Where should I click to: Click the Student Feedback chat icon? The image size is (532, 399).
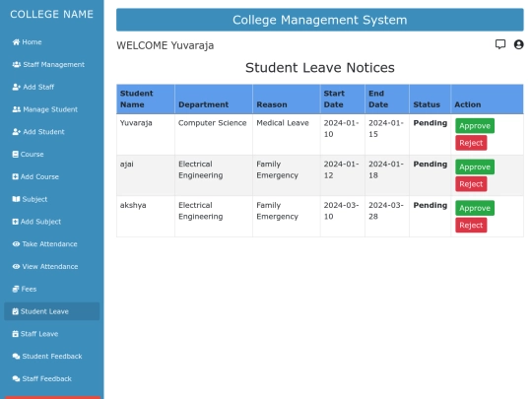pos(16,357)
